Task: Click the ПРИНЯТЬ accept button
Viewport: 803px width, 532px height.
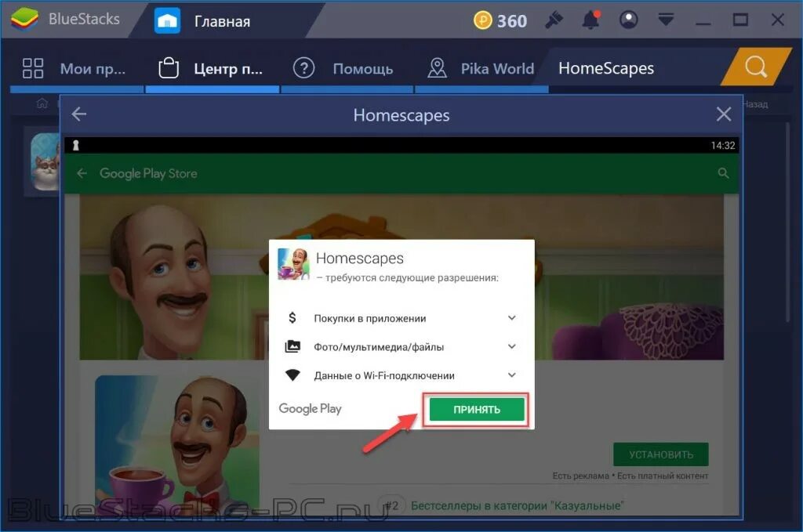Action: [477, 409]
